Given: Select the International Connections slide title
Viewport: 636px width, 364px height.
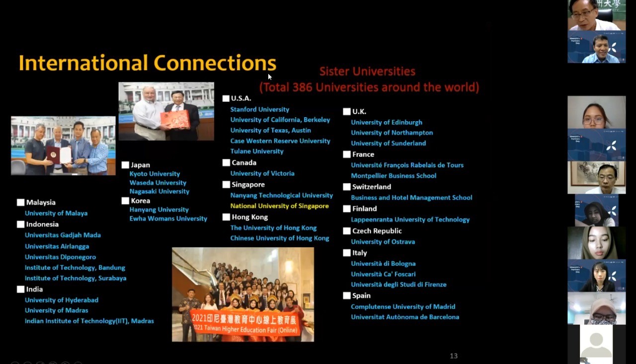Looking at the screenshot, I should 147,63.
